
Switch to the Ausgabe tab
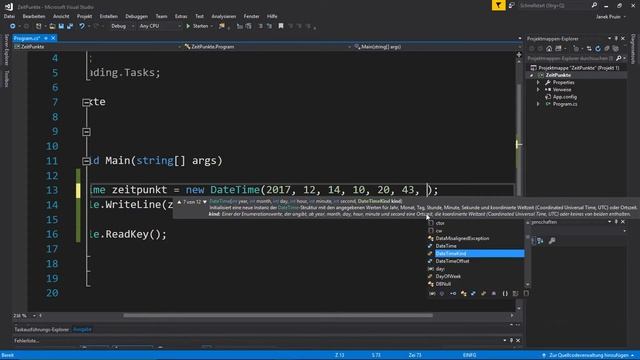(x=82, y=329)
